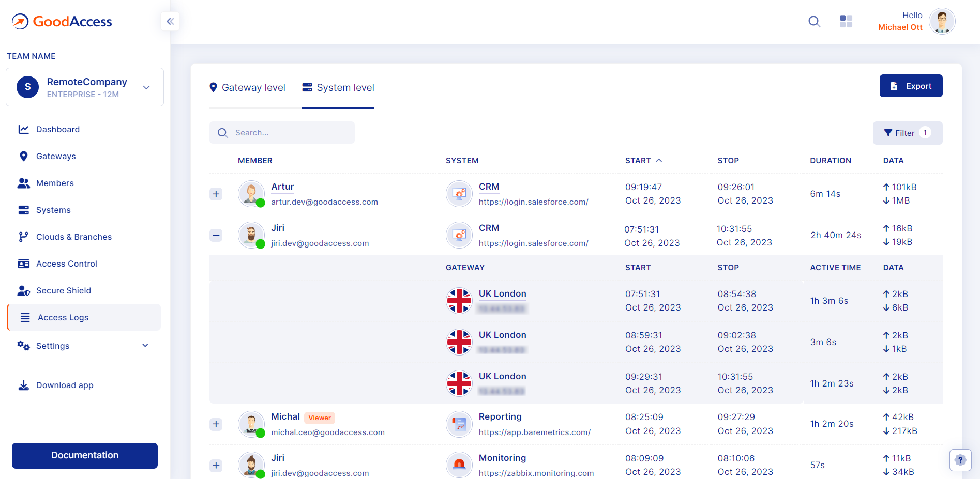Open the Filter button

[x=907, y=133]
